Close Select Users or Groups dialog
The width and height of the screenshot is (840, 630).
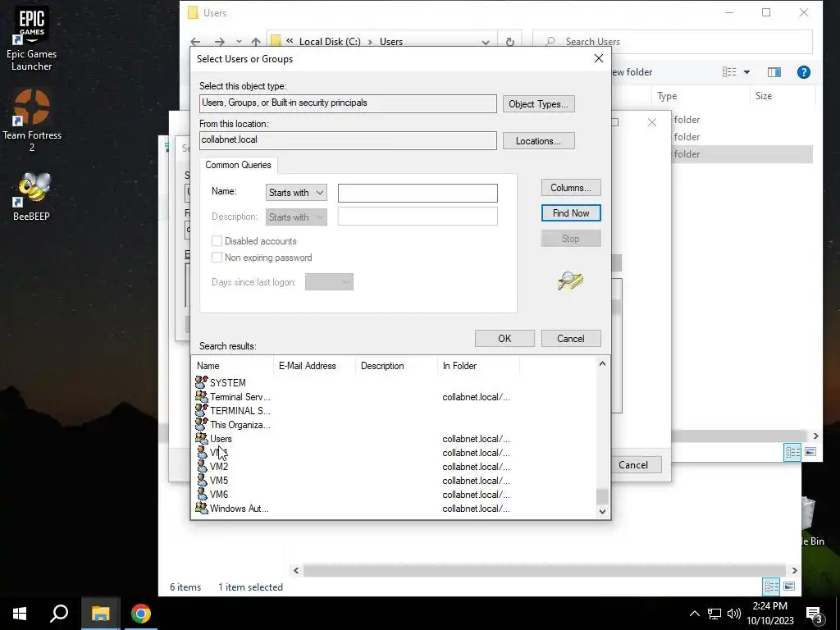599,58
